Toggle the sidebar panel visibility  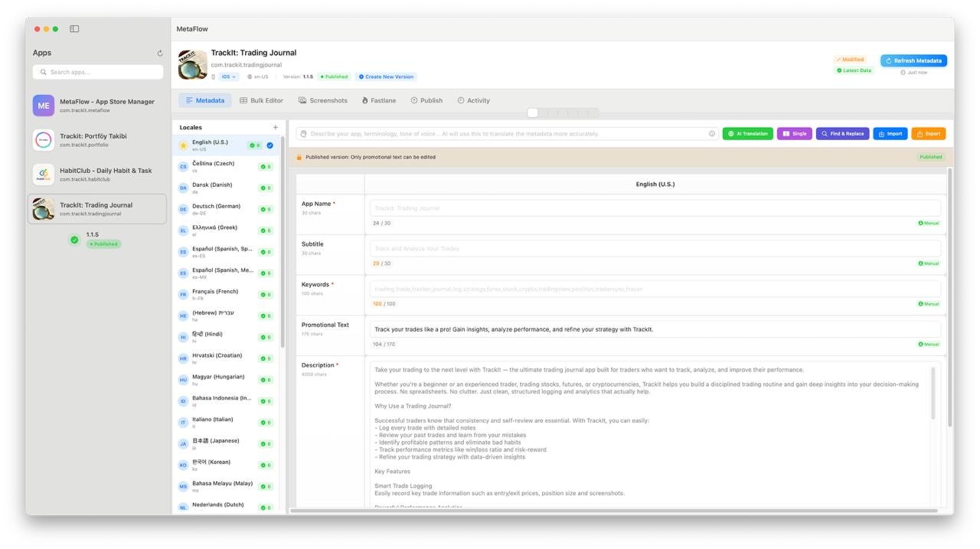point(73,28)
